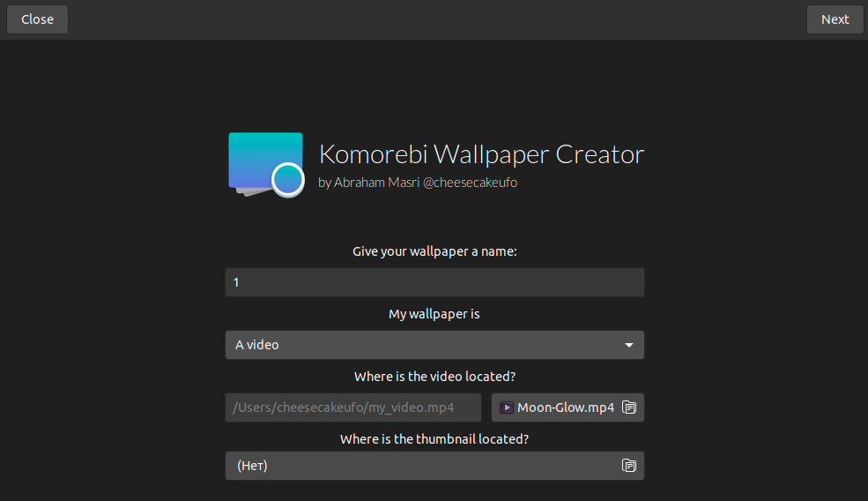Click the browse icon in thumbnail chooser
The width and height of the screenshot is (868, 501).
629,466
